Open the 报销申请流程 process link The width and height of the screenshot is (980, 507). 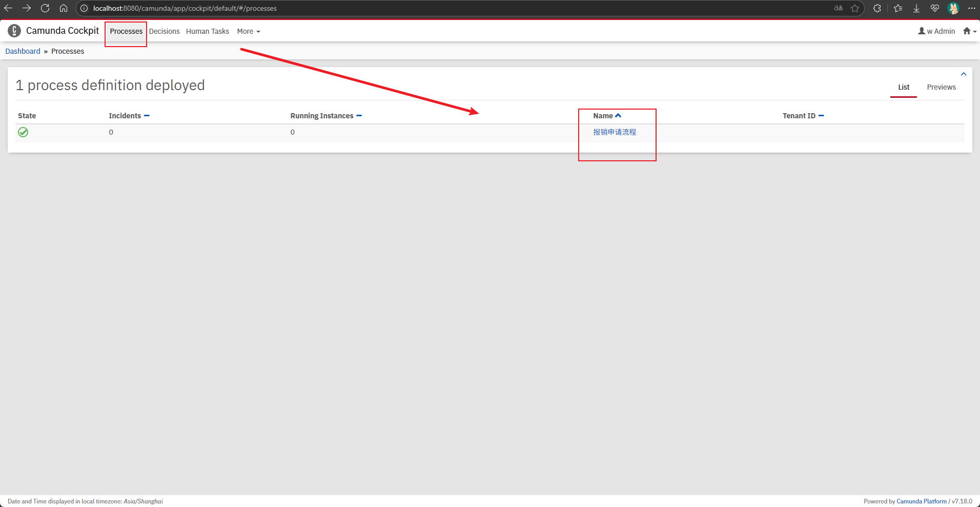pyautogui.click(x=615, y=132)
